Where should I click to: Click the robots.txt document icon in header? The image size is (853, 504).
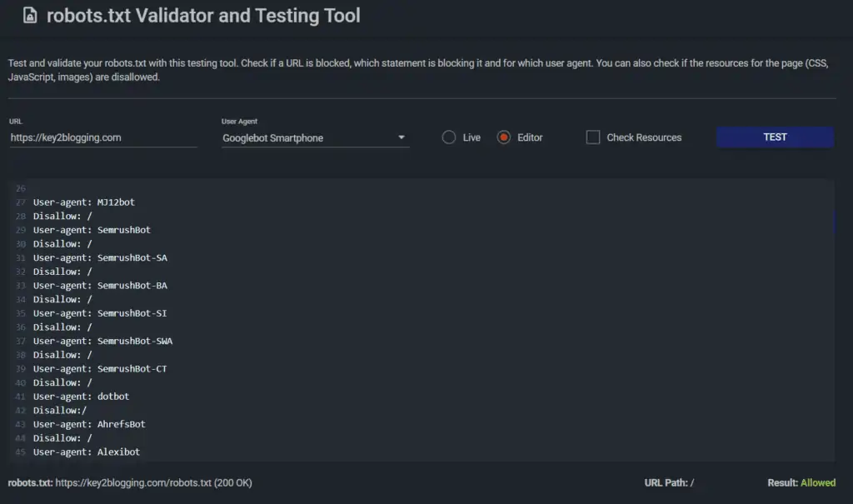(30, 15)
